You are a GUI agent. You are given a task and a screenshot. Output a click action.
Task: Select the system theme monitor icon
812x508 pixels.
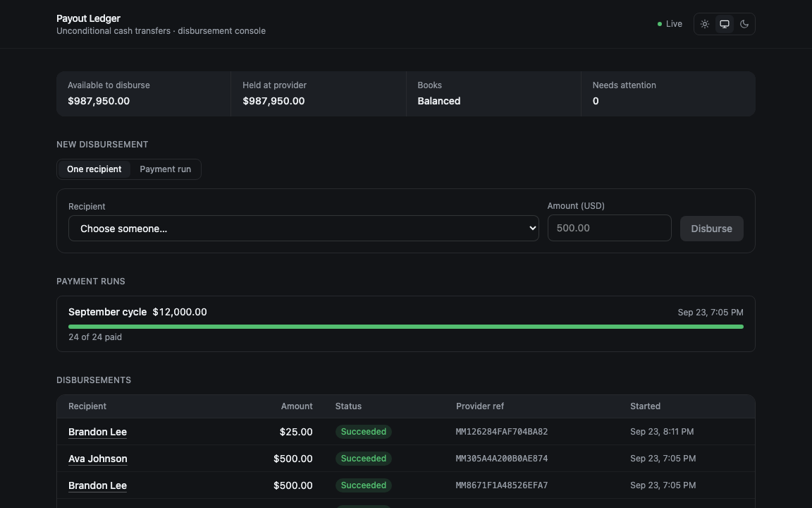click(x=725, y=24)
